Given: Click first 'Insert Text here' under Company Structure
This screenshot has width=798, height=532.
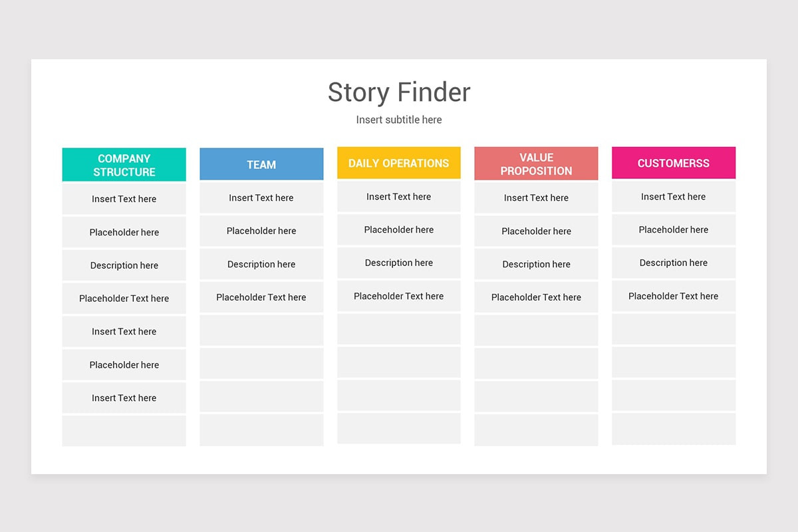Looking at the screenshot, I should (x=124, y=199).
